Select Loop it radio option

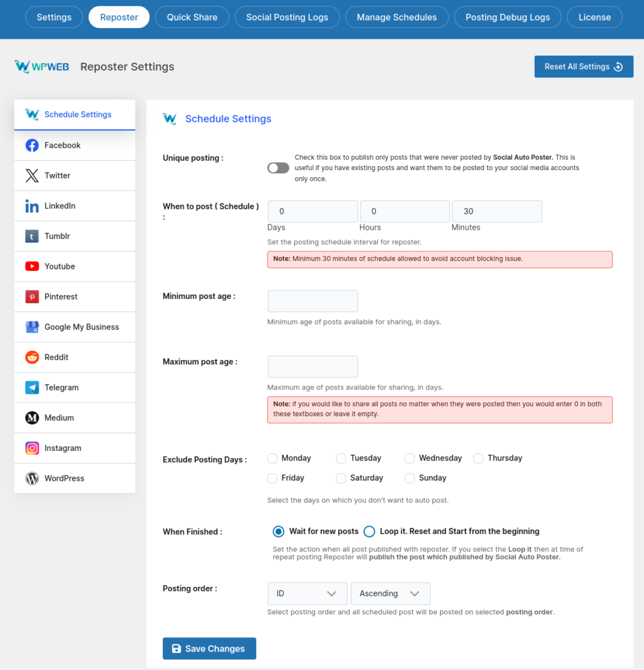(x=369, y=531)
